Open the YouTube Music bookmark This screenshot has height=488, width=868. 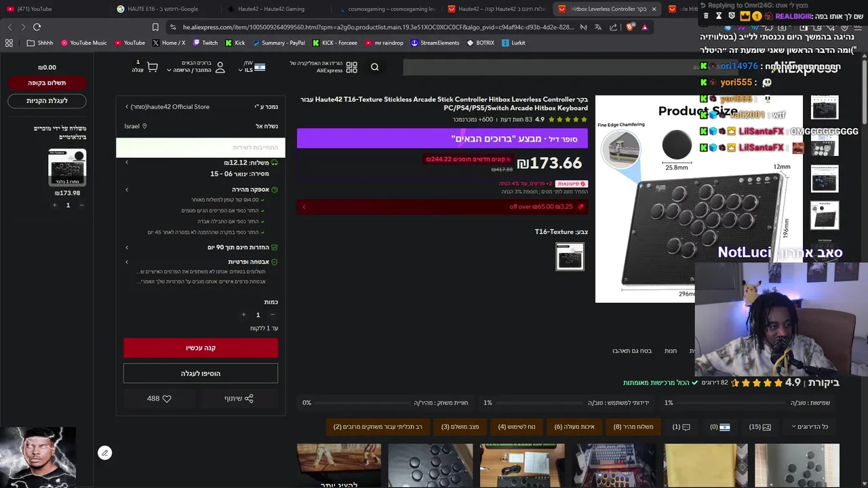84,43
